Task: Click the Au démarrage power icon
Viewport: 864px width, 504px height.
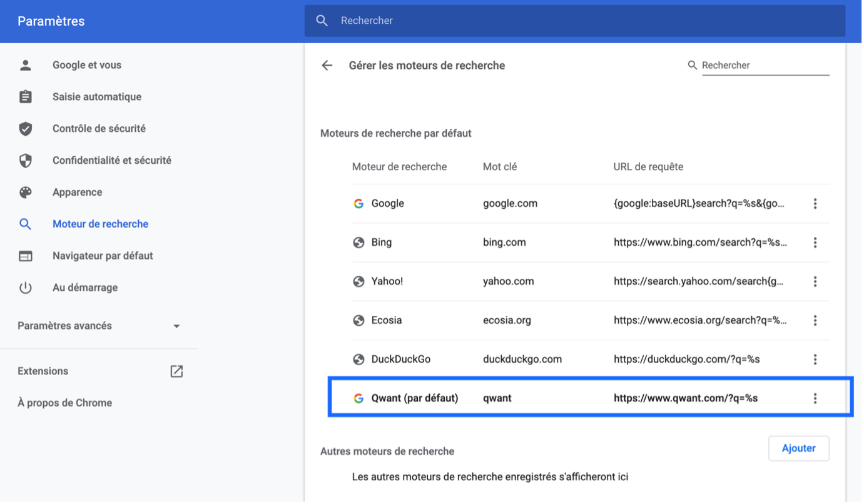Action: click(25, 287)
